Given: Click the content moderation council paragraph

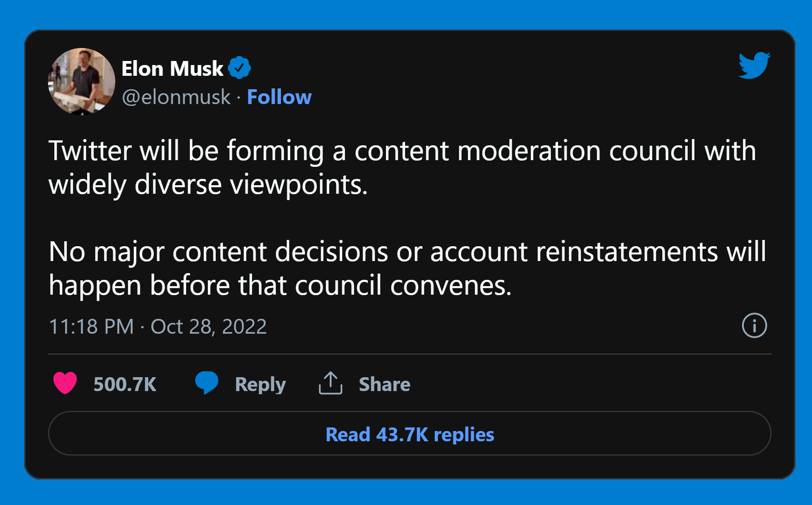Looking at the screenshot, I should tap(402, 167).
